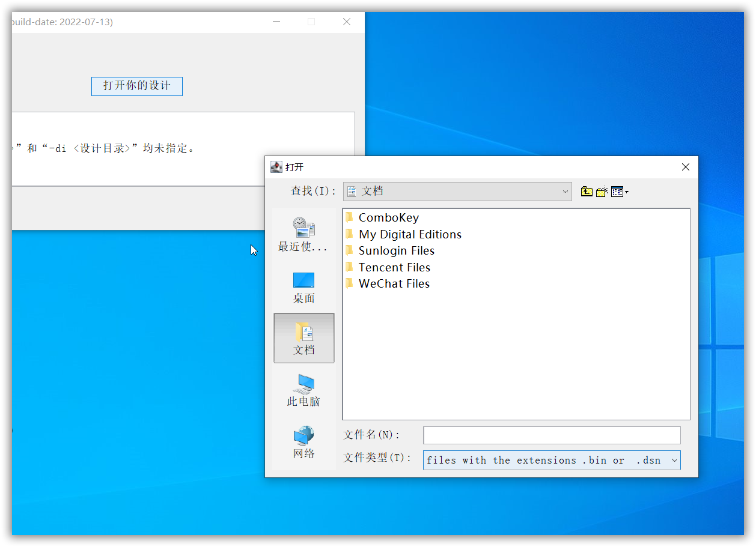Click the 打开你的设计 button

[x=136, y=86]
